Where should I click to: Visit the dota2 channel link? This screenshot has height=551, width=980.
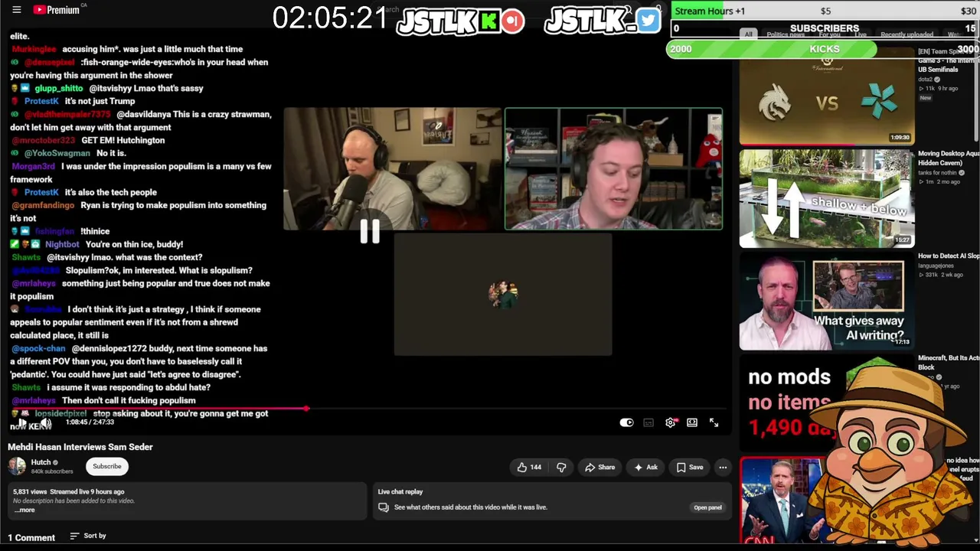(x=926, y=80)
